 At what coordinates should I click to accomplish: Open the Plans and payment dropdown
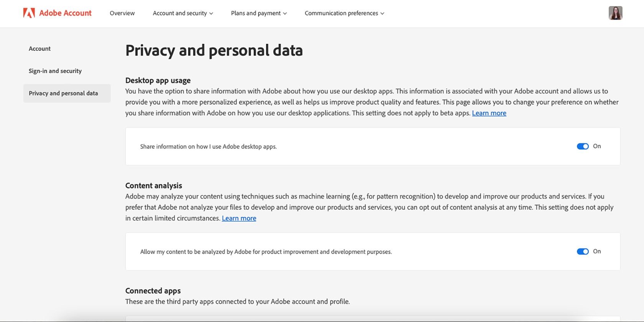[x=259, y=13]
